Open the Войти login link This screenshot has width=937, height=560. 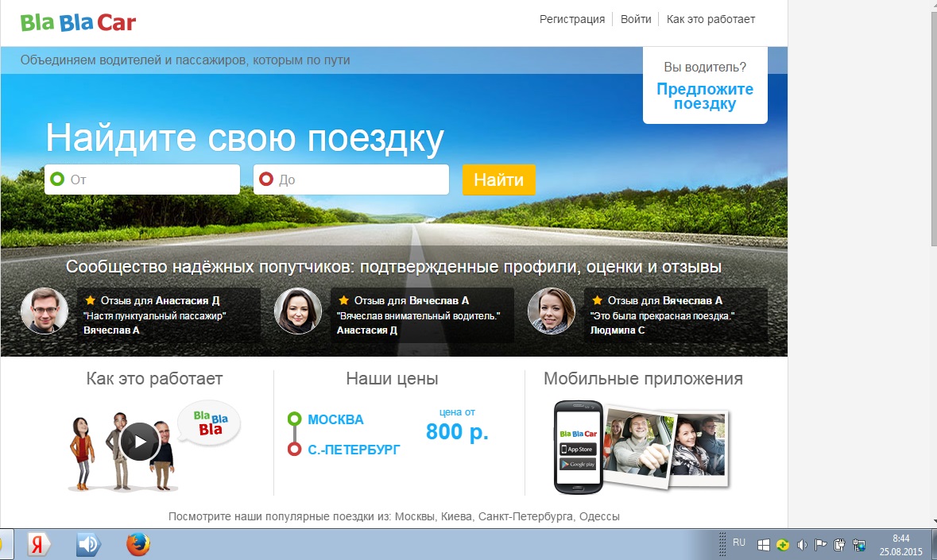636,19
